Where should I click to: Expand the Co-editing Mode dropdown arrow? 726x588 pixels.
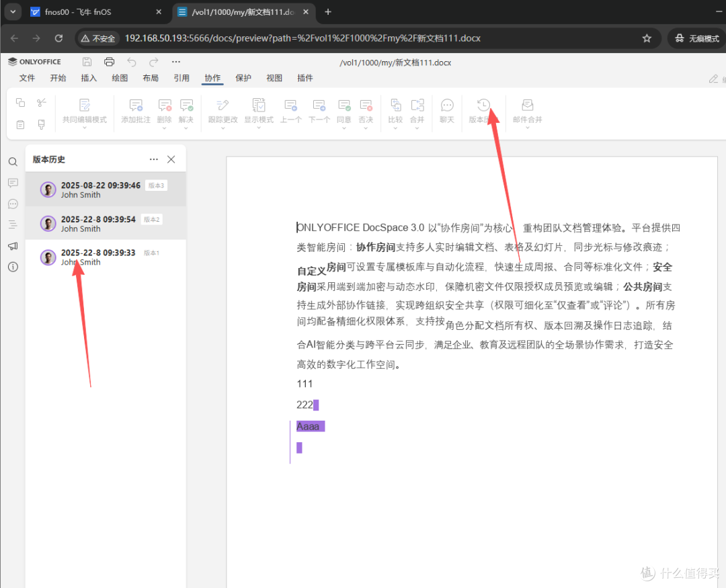(85, 128)
